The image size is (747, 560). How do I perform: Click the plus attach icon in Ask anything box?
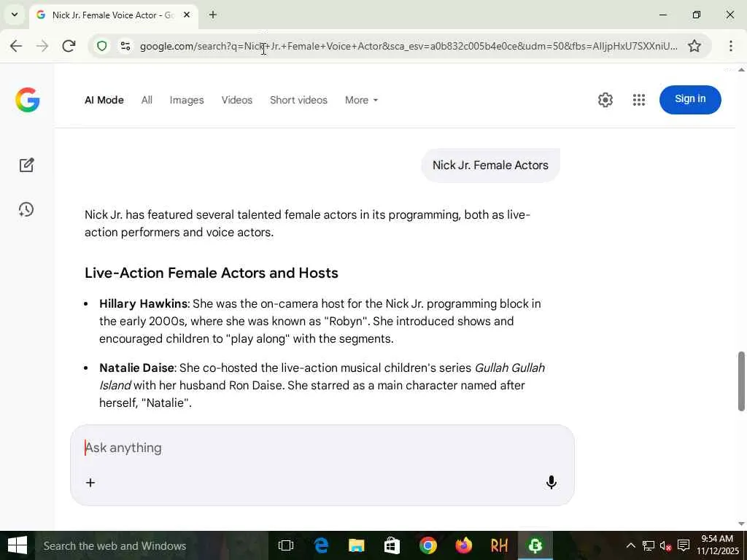click(x=90, y=483)
